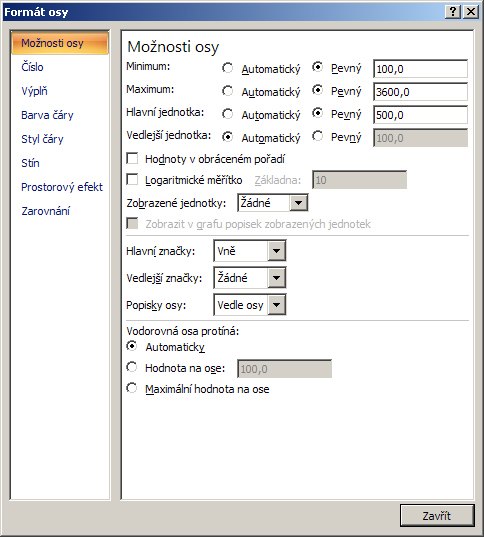This screenshot has height=537, width=484.
Task: Select Automatický radio for Minimum
Action: [227, 68]
